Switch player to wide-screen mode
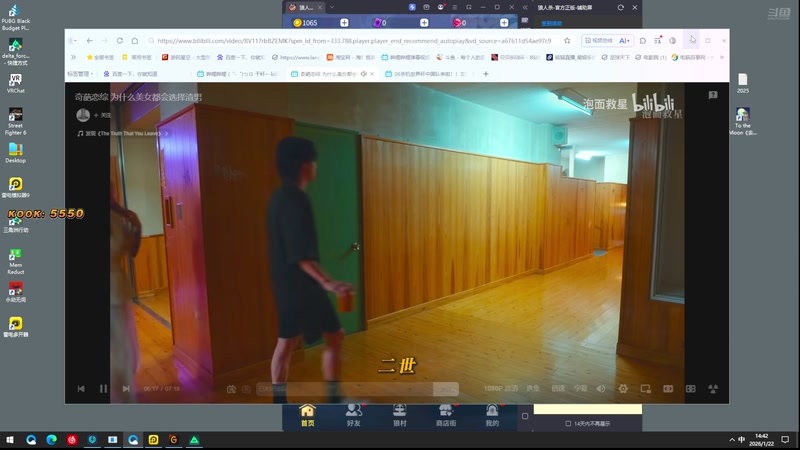This screenshot has width=800, height=450. pos(668,389)
